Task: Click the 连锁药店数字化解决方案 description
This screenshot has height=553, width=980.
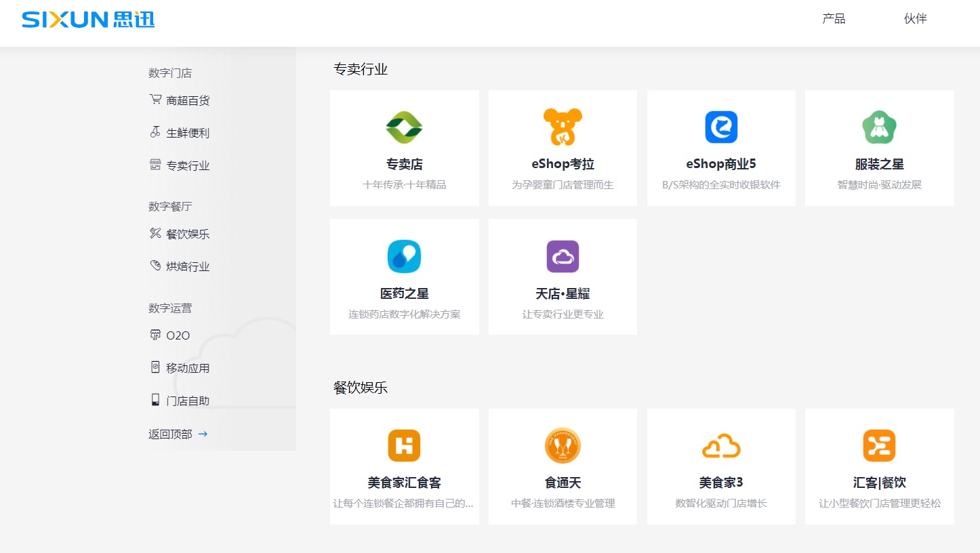Action: pyautogui.click(x=405, y=314)
